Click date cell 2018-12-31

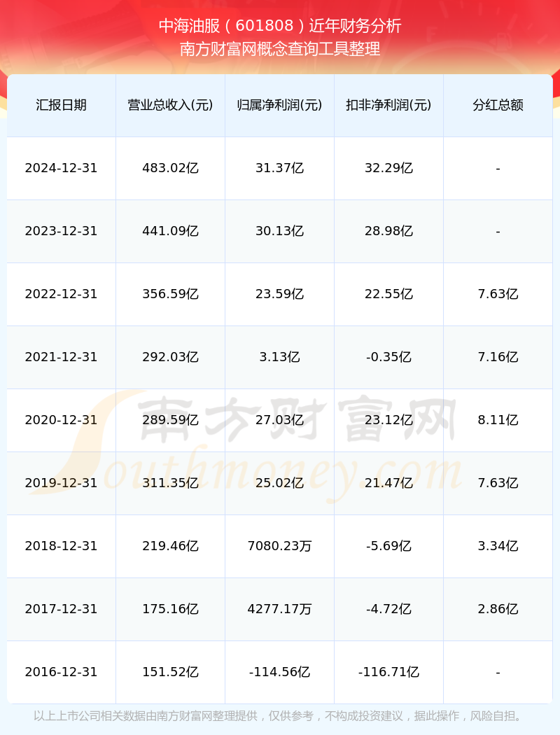point(62,546)
